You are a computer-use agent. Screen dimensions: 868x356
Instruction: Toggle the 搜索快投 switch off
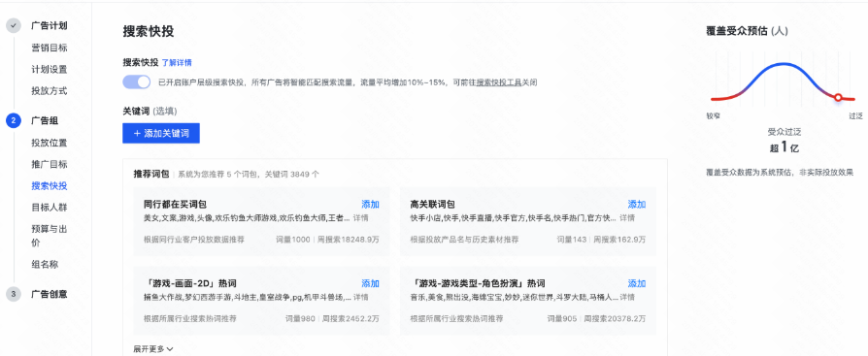(x=136, y=82)
